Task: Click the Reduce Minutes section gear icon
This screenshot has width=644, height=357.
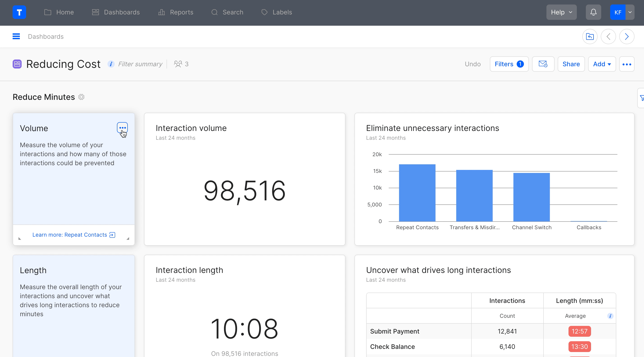Action: pos(81,97)
